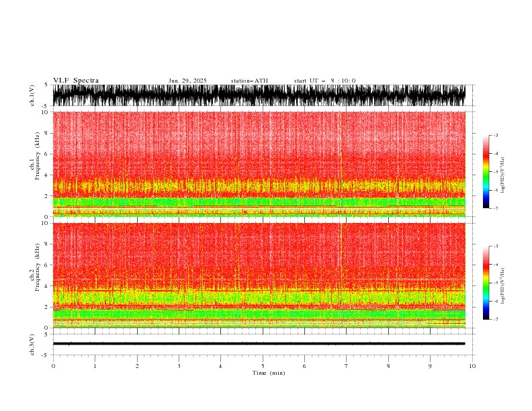Click the time axis tick label "6"

pos(304,366)
